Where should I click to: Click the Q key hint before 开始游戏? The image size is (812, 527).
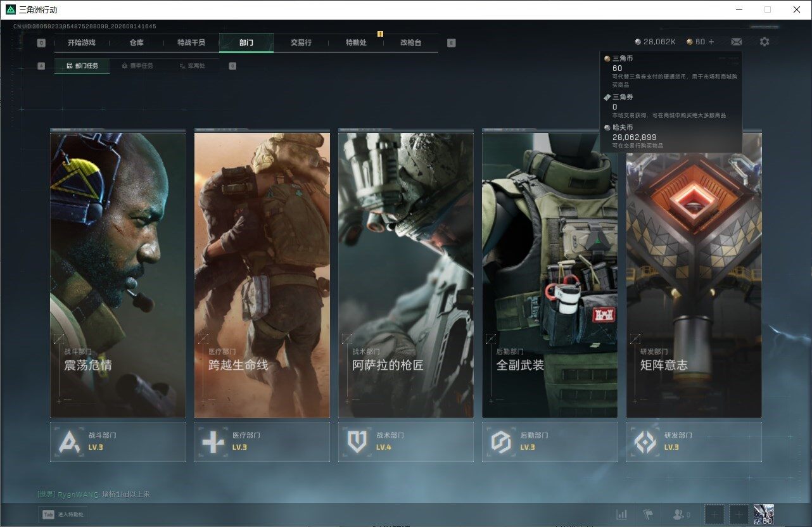(41, 43)
